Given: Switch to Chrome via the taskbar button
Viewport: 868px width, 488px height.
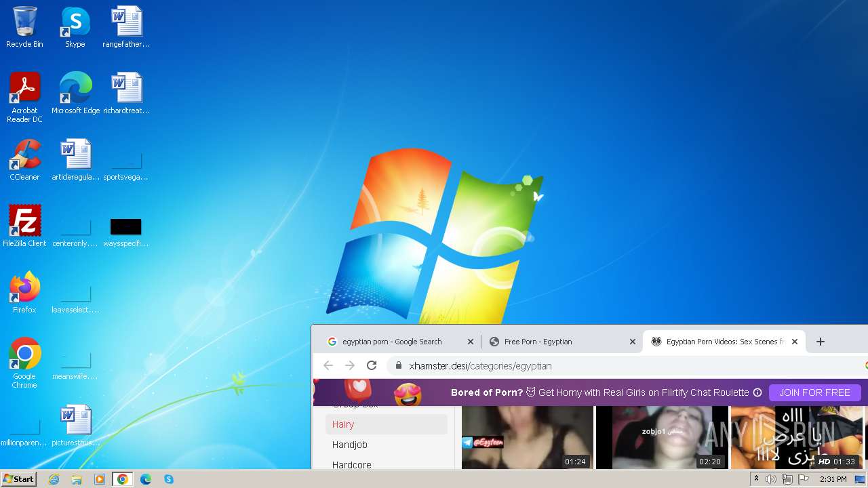Looking at the screenshot, I should click(123, 479).
